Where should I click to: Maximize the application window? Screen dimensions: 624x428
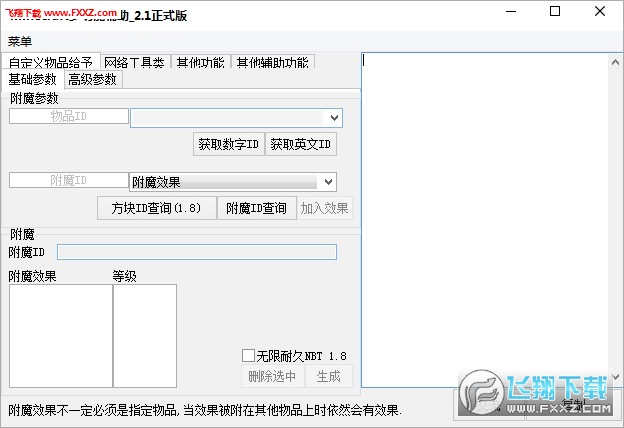point(555,11)
